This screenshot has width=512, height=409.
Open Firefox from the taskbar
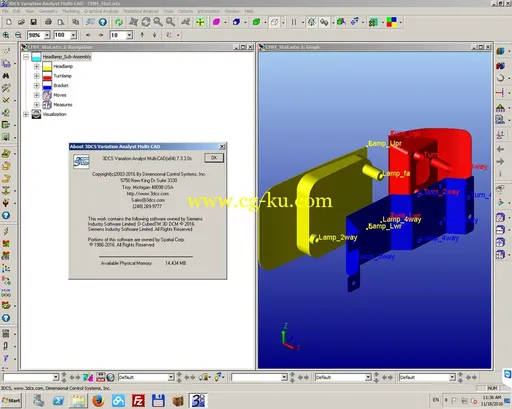click(x=98, y=400)
